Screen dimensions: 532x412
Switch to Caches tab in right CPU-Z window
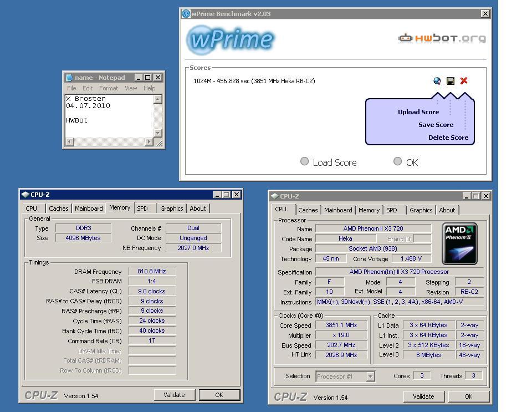point(308,210)
